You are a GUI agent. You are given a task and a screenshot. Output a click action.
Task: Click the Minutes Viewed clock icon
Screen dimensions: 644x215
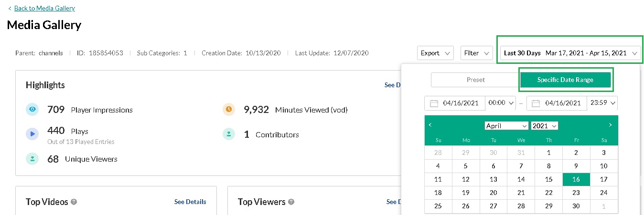(x=229, y=110)
